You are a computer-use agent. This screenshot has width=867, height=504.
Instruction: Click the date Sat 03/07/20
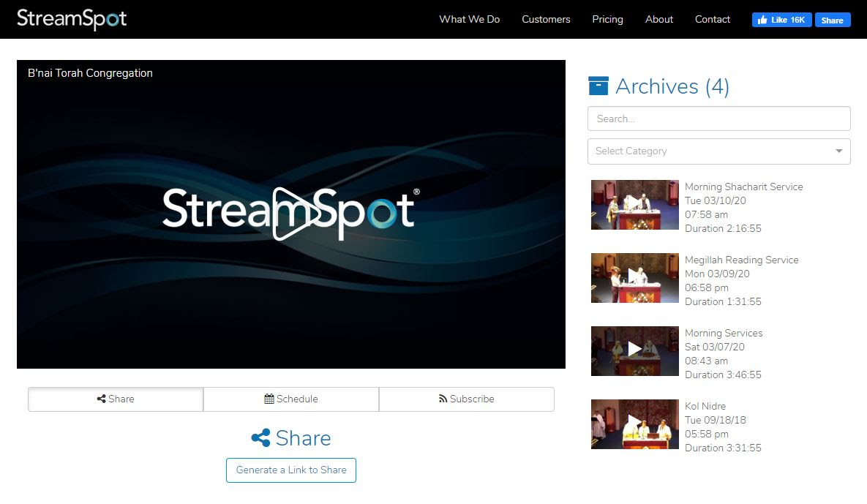pyautogui.click(x=714, y=347)
